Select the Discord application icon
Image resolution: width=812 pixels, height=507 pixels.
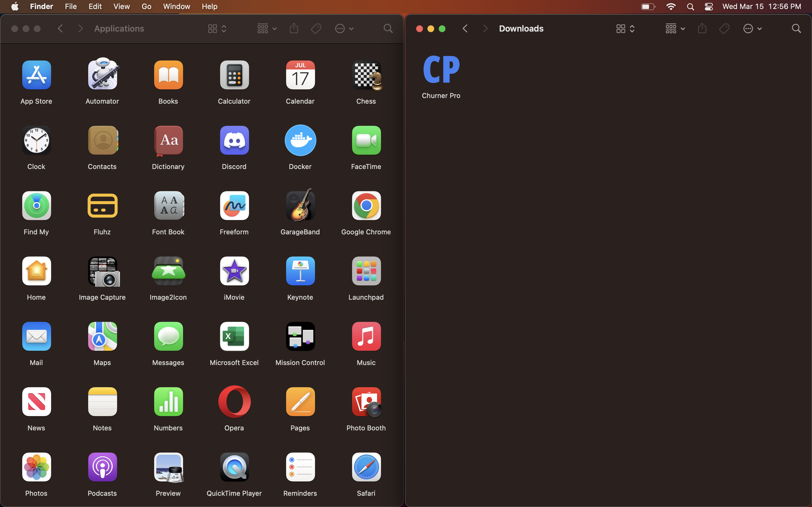click(234, 141)
